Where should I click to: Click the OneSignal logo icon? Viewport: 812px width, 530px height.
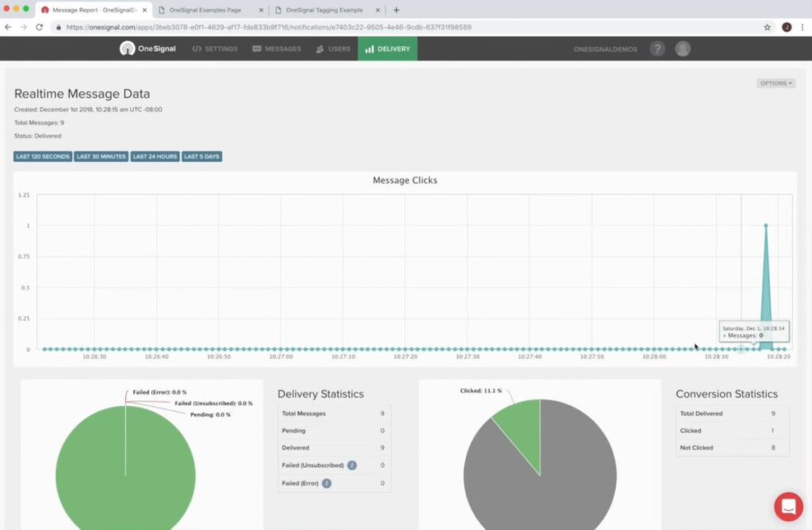128,48
